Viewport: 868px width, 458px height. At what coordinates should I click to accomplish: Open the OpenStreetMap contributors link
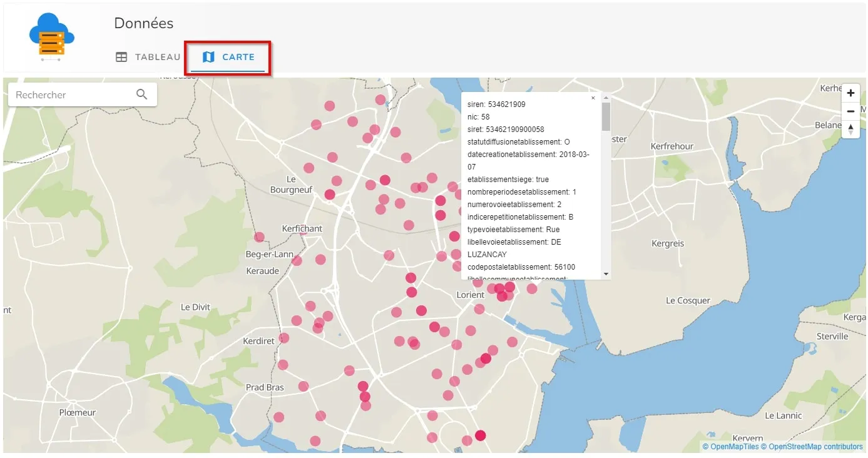811,447
